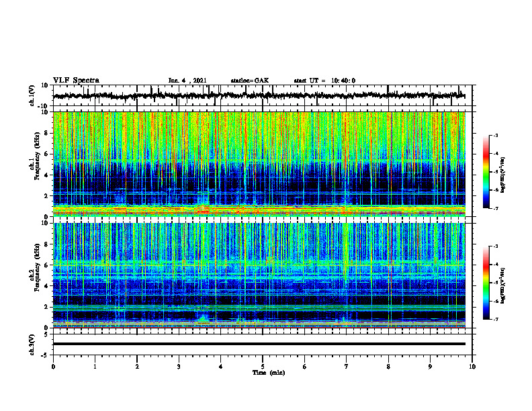The image size is (532, 411).
Task: Click the "7" tick on the time axis
Action: [347, 367]
